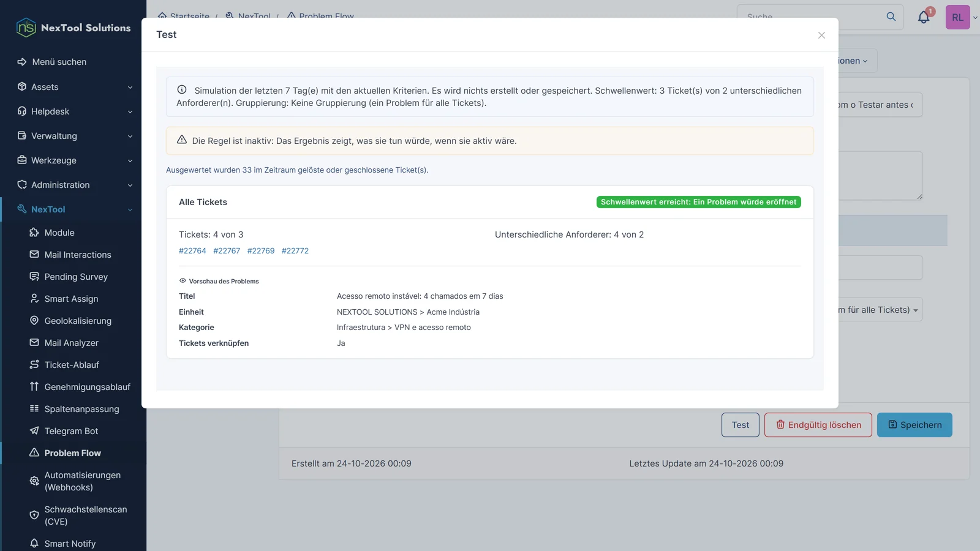Click the Schwachstellenscan shield icon
The image size is (980, 551).
point(34,515)
